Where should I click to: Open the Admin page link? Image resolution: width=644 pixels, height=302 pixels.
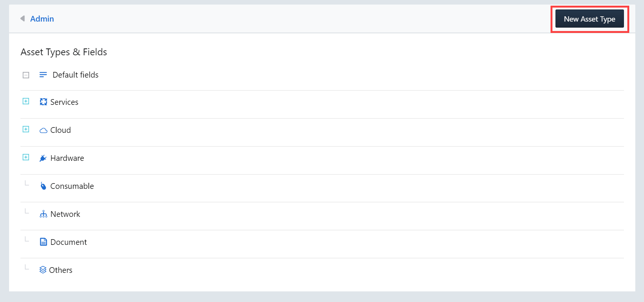pos(42,19)
